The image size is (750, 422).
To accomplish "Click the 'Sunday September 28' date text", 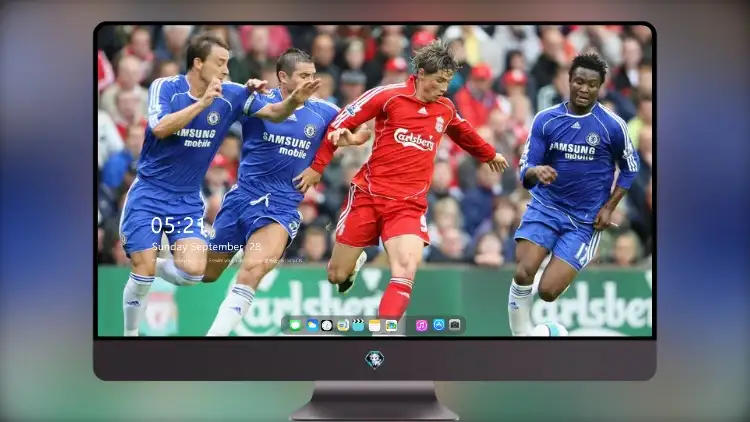I will (x=207, y=246).
